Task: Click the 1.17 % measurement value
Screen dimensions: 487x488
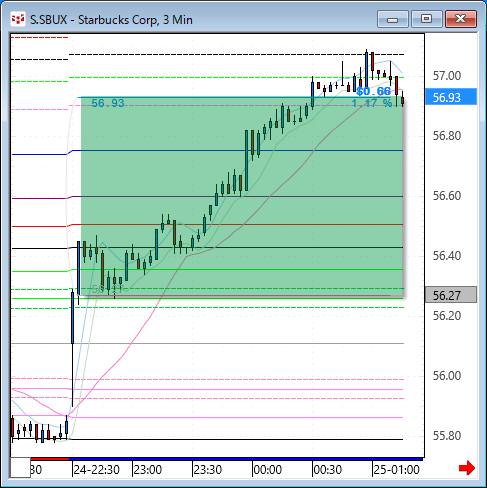Action: click(372, 103)
